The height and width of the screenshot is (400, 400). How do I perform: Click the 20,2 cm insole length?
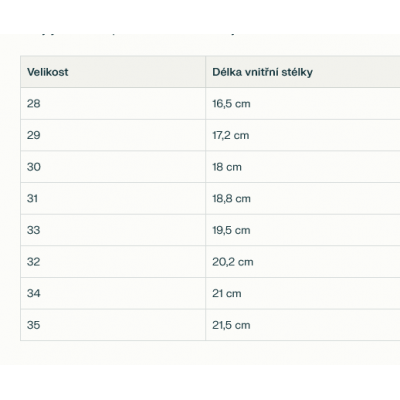(233, 262)
